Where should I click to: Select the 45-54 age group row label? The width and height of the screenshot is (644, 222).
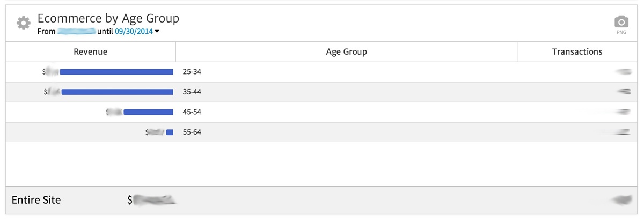point(192,112)
